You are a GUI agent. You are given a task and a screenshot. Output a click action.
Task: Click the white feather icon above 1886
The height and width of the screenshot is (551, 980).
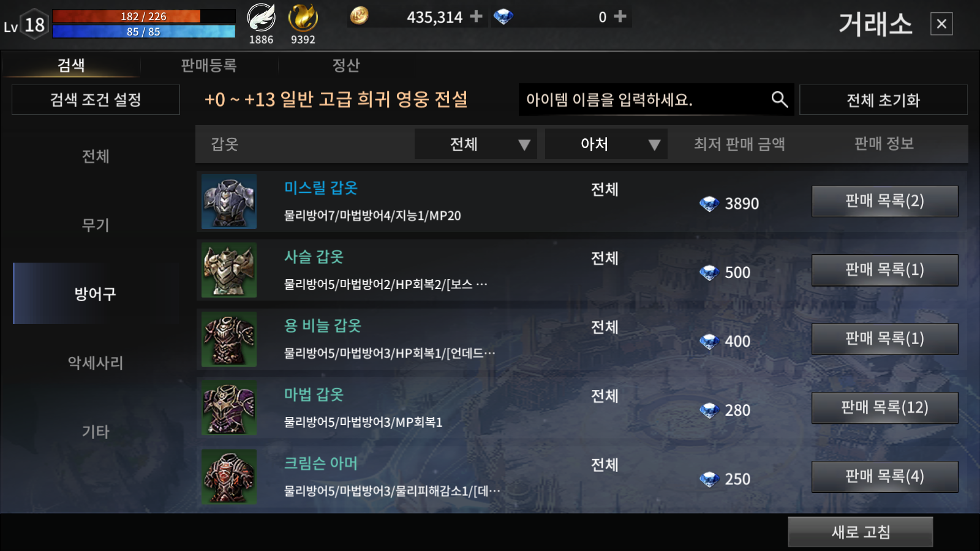coord(262,17)
